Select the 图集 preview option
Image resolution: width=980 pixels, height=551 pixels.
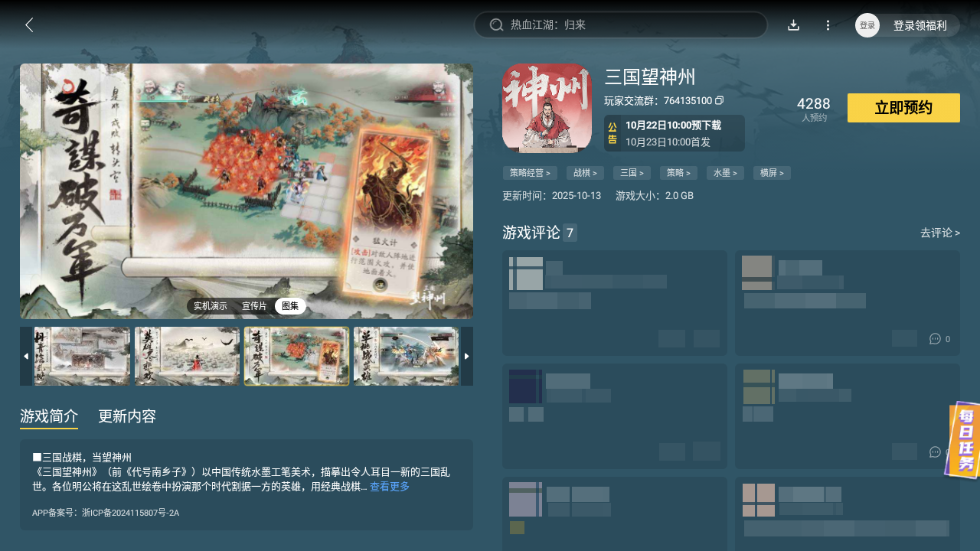(x=290, y=305)
